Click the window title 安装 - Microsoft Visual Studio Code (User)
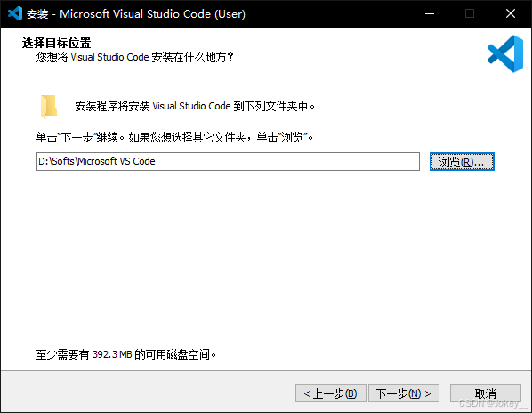532x413 pixels. tap(136, 14)
